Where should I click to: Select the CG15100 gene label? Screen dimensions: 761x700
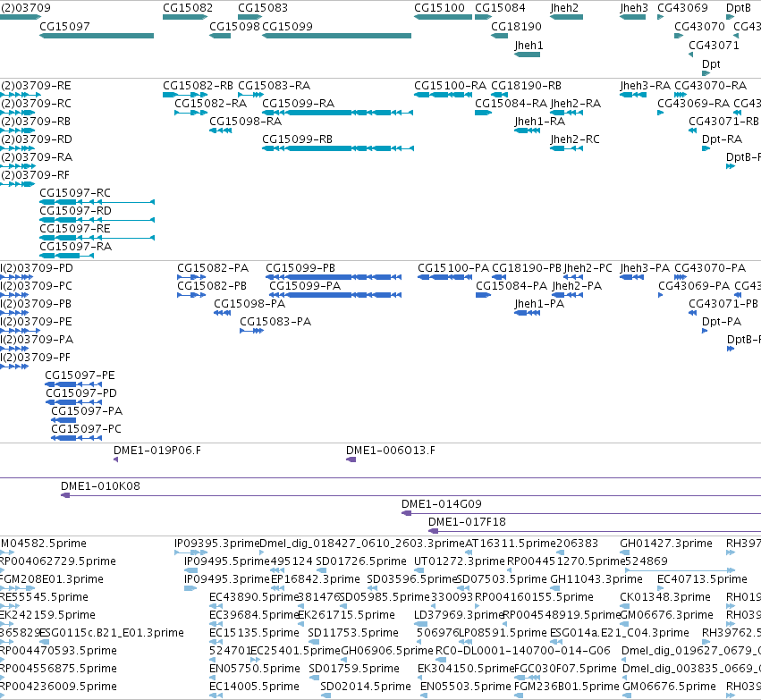tap(439, 8)
